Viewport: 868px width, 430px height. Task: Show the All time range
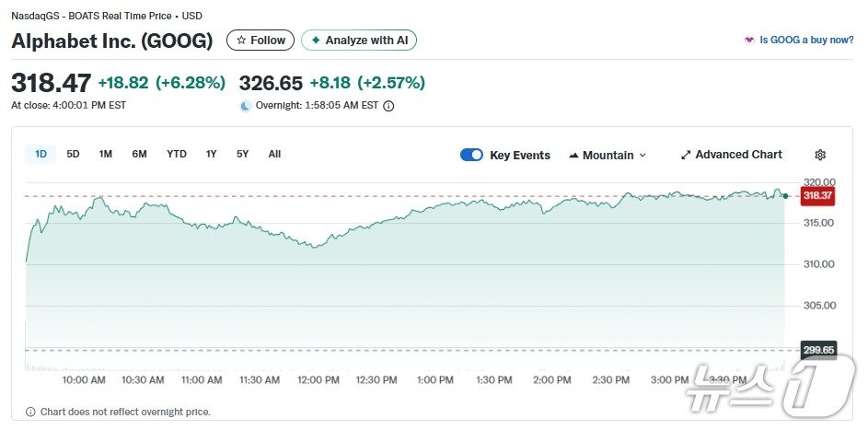[274, 154]
